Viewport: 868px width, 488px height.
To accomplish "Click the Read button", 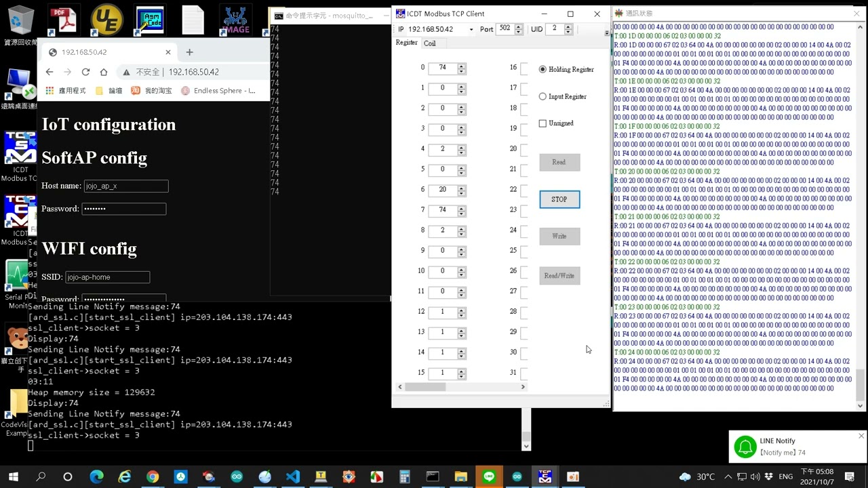I will click(x=559, y=162).
